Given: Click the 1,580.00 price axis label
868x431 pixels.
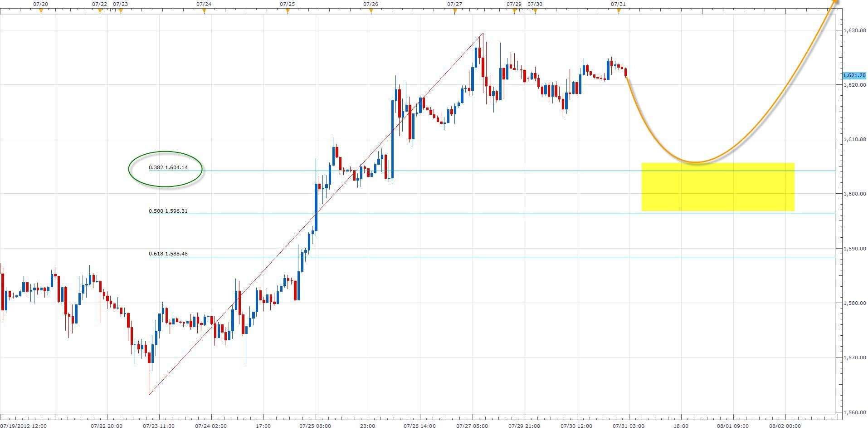Looking at the screenshot, I should (x=855, y=303).
